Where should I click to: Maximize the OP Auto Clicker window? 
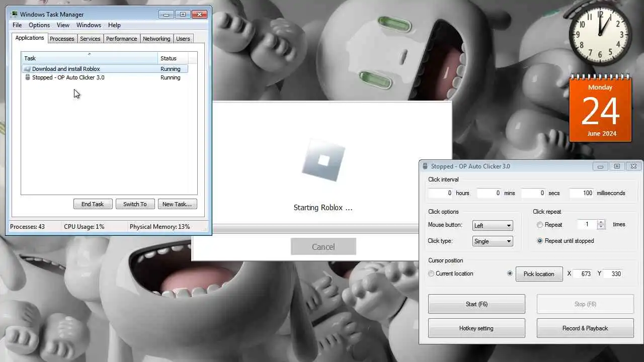coord(617,166)
